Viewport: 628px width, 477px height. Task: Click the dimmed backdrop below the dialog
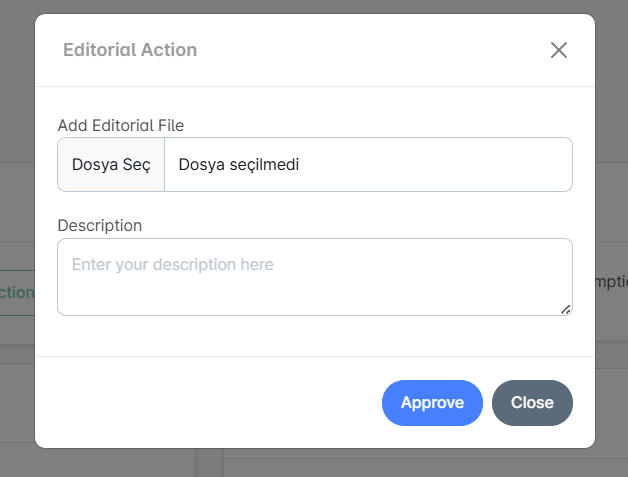pos(314,463)
